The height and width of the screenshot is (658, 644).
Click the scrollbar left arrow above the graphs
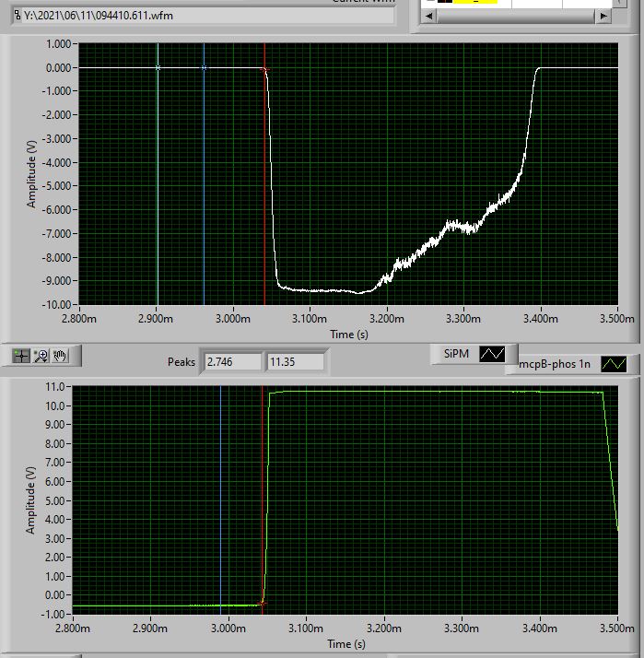(x=428, y=16)
